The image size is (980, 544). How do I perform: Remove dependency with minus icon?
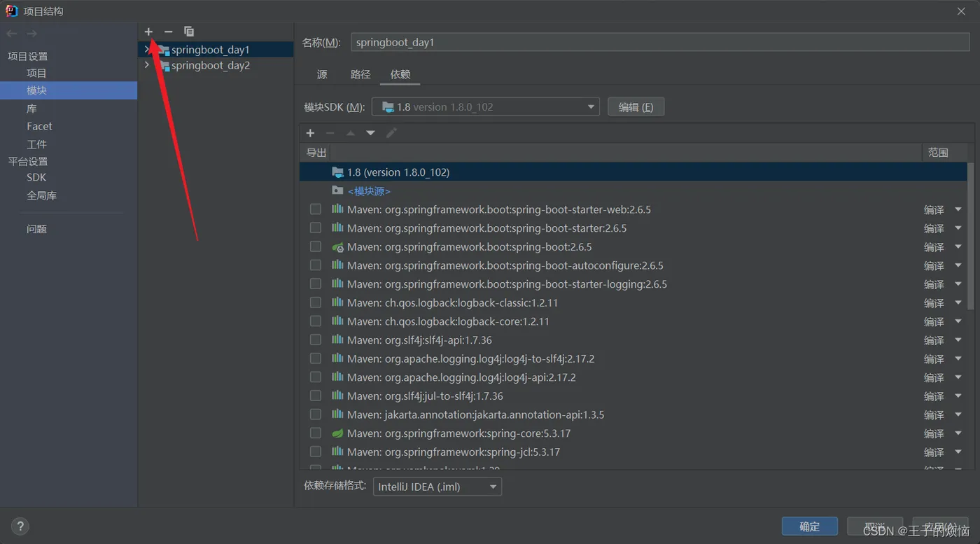pos(330,133)
